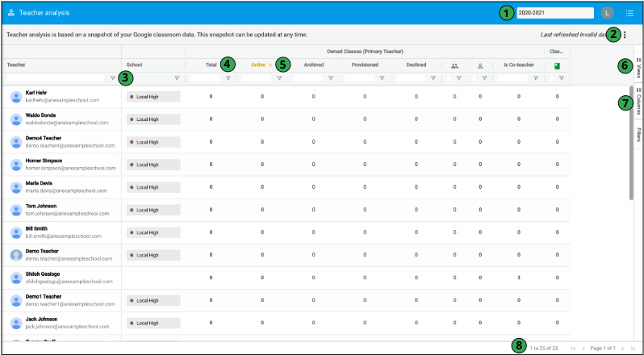Click the filter icon under the Declined column

pyautogui.click(x=433, y=78)
